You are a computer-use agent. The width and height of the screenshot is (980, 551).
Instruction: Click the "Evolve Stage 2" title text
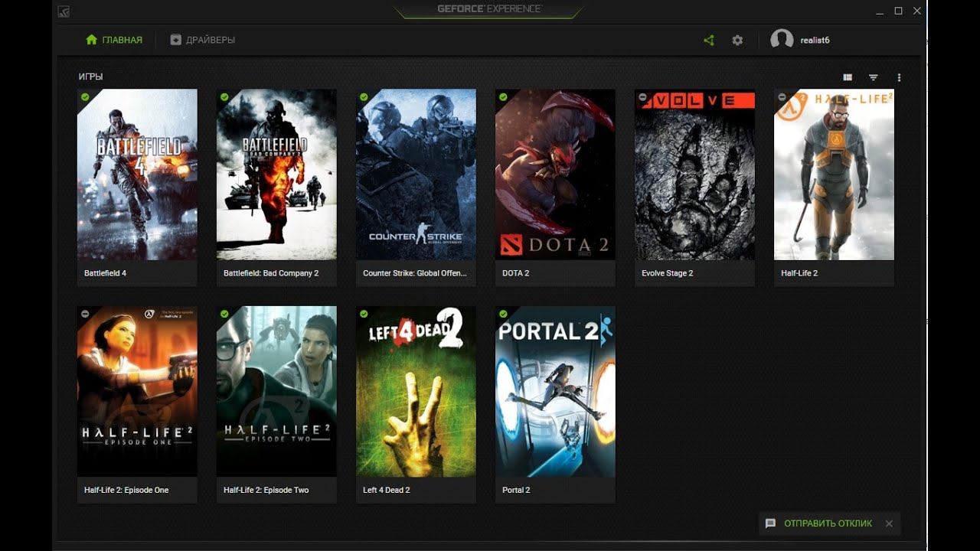(667, 273)
